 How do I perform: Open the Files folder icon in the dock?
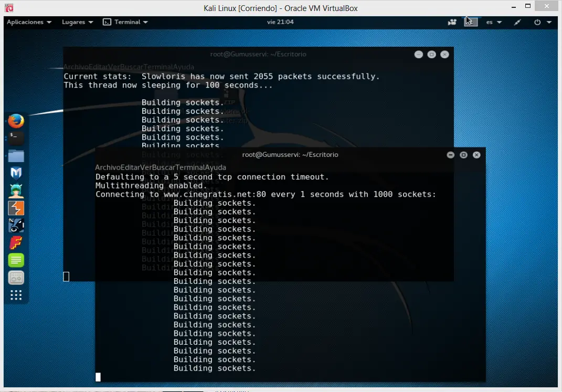16,156
